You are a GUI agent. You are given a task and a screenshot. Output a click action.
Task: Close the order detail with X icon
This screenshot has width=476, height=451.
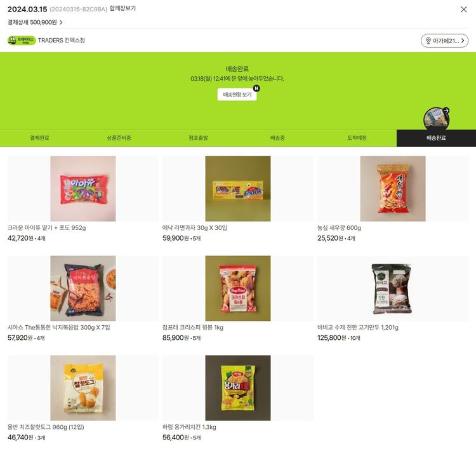[463, 10]
